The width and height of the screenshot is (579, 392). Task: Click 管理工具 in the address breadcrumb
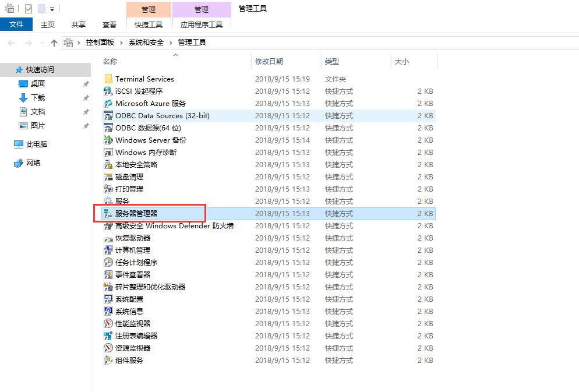click(x=192, y=43)
